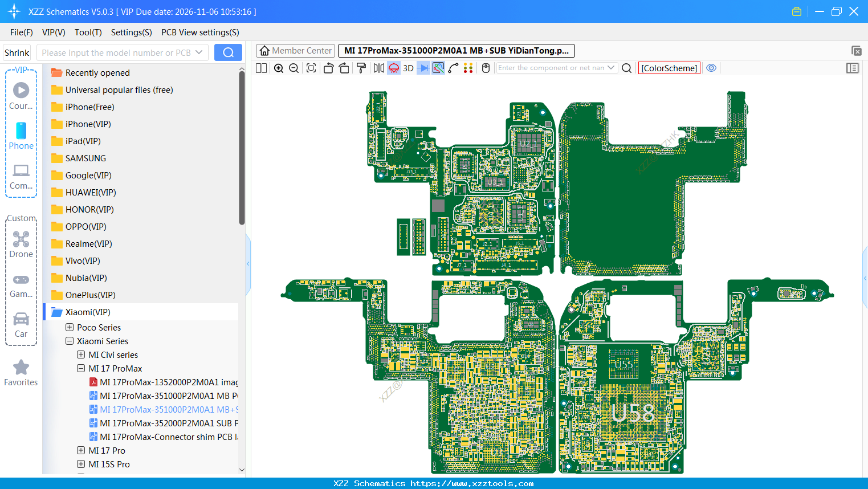Select the curved route line tool
Screen dimensions: 868x489
coord(454,68)
